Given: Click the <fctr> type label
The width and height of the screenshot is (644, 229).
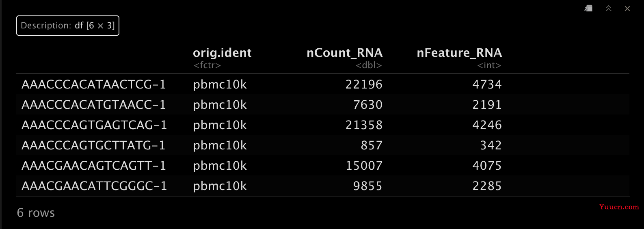Looking at the screenshot, I should click(x=207, y=65).
